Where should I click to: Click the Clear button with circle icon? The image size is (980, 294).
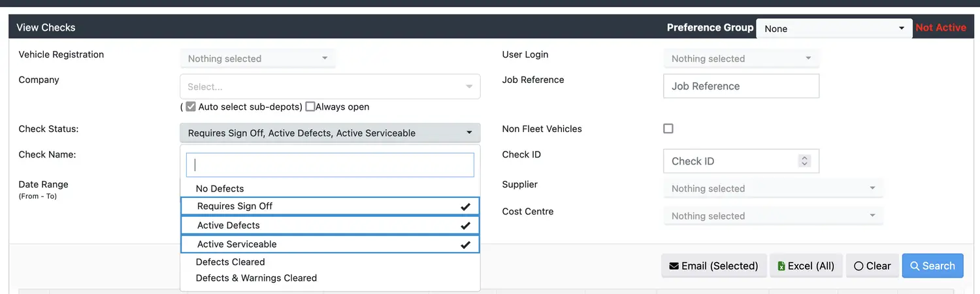pos(872,266)
